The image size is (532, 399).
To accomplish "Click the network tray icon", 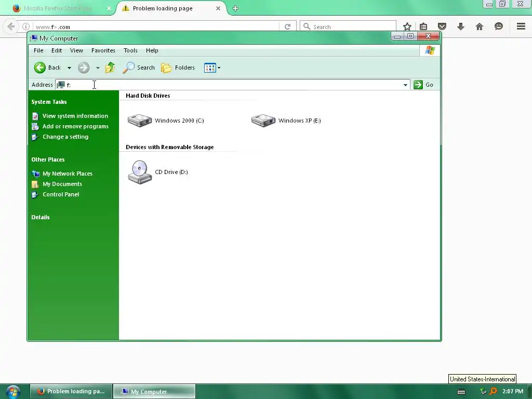I will click(x=483, y=392).
